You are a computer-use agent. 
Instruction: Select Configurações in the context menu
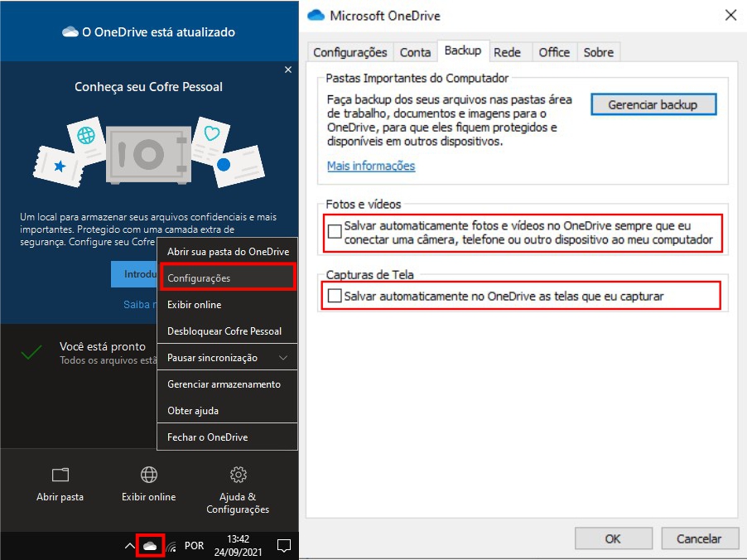[x=227, y=278]
